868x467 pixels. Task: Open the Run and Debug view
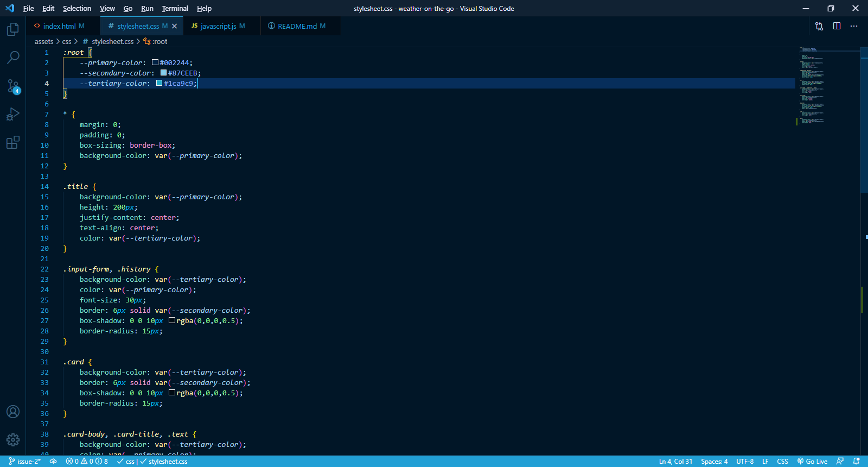coord(13,114)
